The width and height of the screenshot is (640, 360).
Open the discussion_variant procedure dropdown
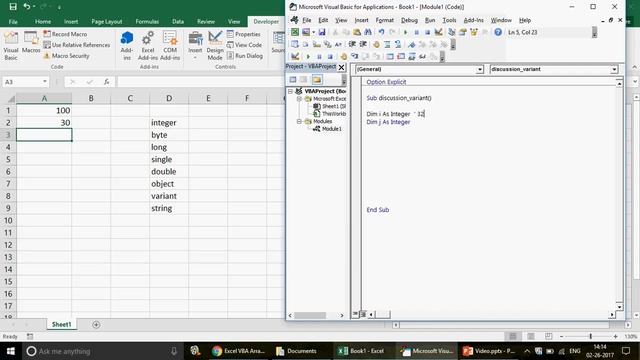pos(614,69)
